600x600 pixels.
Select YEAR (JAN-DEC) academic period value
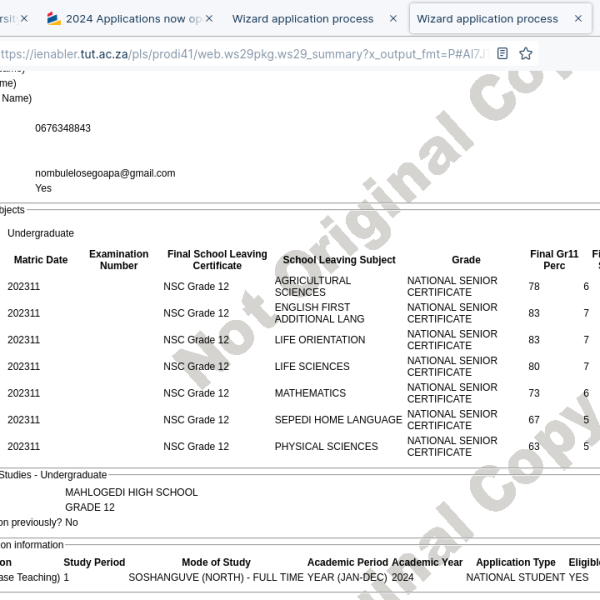tap(347, 577)
